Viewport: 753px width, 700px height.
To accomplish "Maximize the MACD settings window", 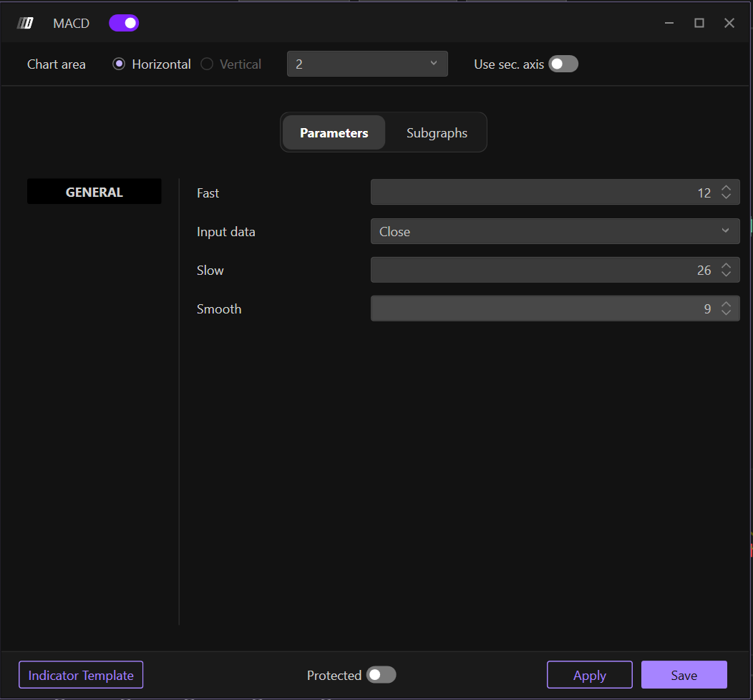I will click(x=699, y=23).
